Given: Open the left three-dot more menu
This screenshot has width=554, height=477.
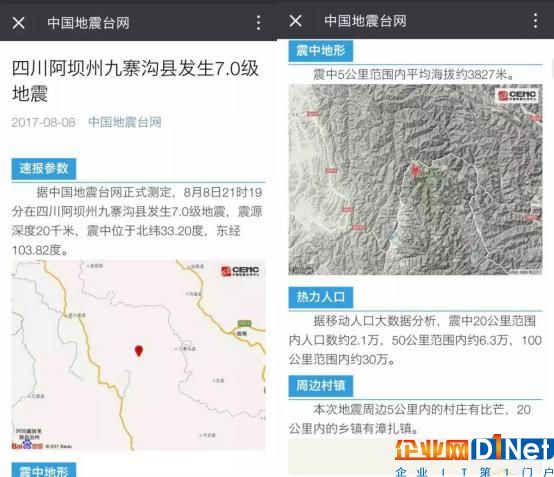Looking at the screenshot, I should (259, 23).
